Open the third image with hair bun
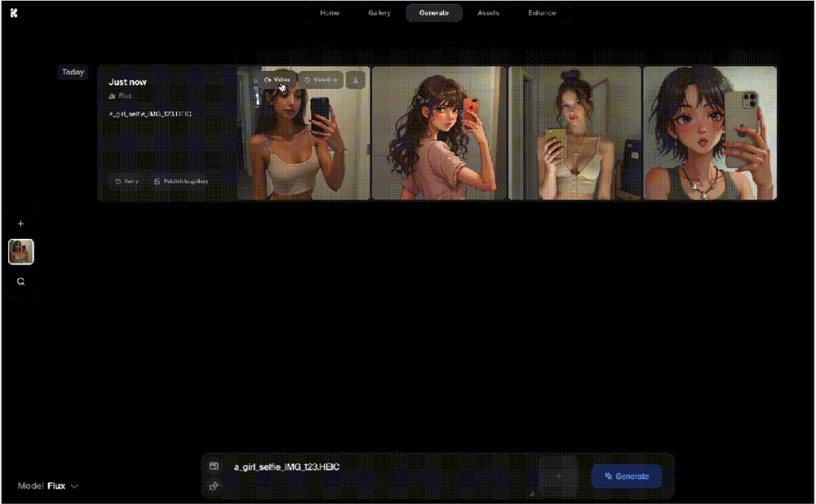 574,133
